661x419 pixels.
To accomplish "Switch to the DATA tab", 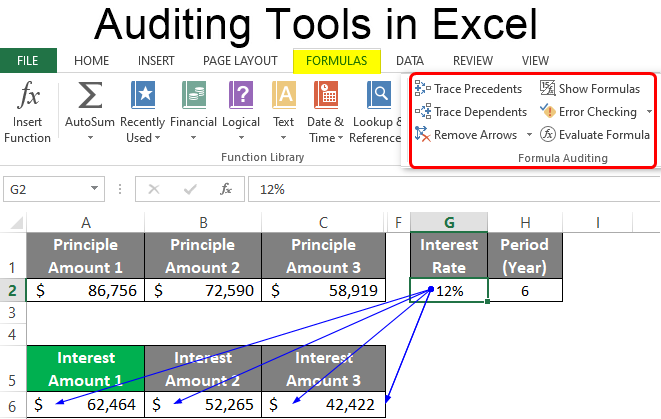I will (410, 61).
